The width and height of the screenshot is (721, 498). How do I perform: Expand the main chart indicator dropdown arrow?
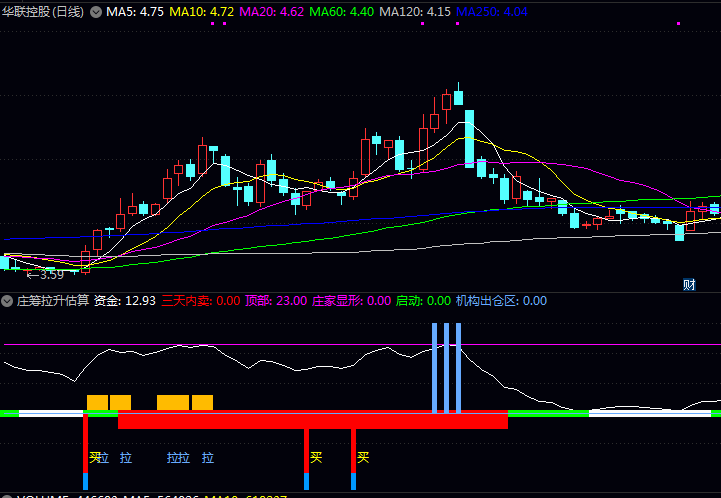click(96, 12)
